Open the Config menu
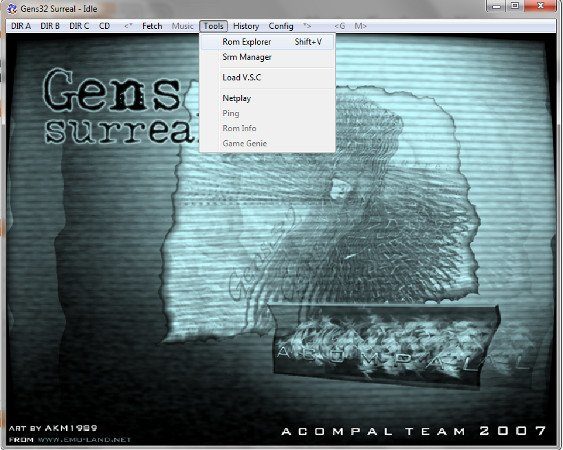 click(281, 26)
